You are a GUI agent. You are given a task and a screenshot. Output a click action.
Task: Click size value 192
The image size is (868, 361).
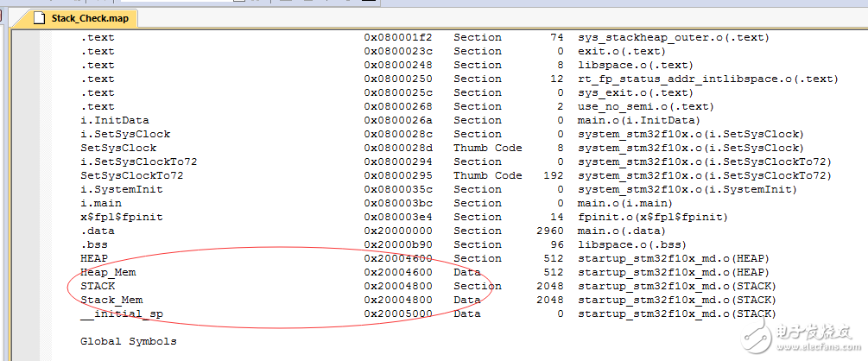pyautogui.click(x=554, y=176)
